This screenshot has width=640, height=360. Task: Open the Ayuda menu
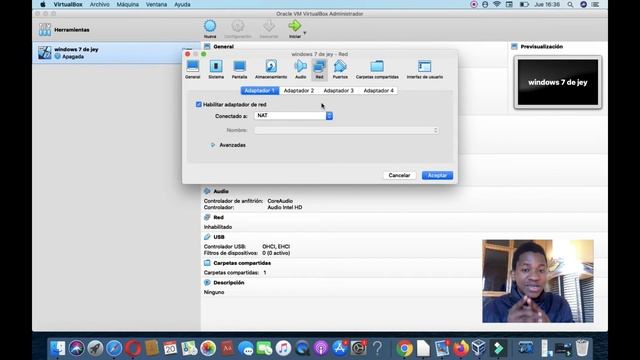click(x=182, y=4)
